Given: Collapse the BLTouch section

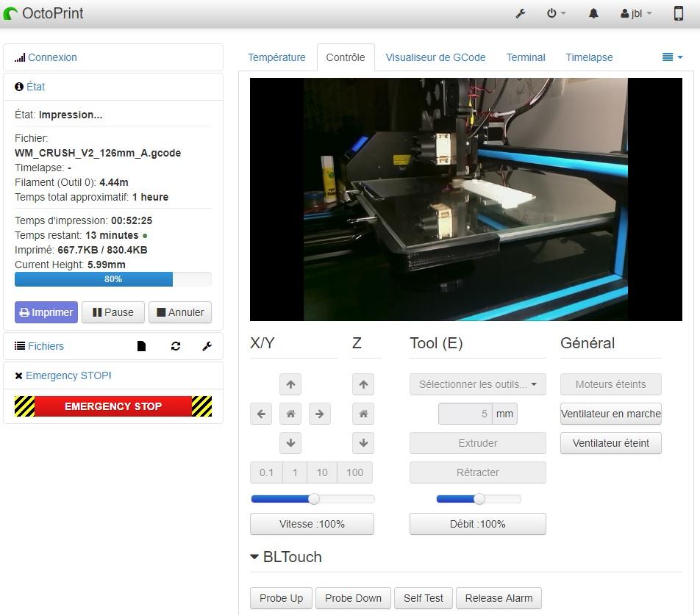Looking at the screenshot, I should tap(286, 557).
